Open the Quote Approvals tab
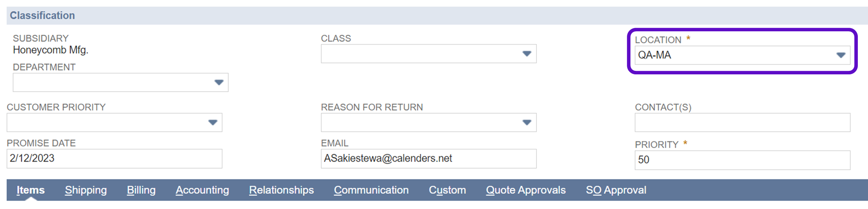 (x=526, y=190)
